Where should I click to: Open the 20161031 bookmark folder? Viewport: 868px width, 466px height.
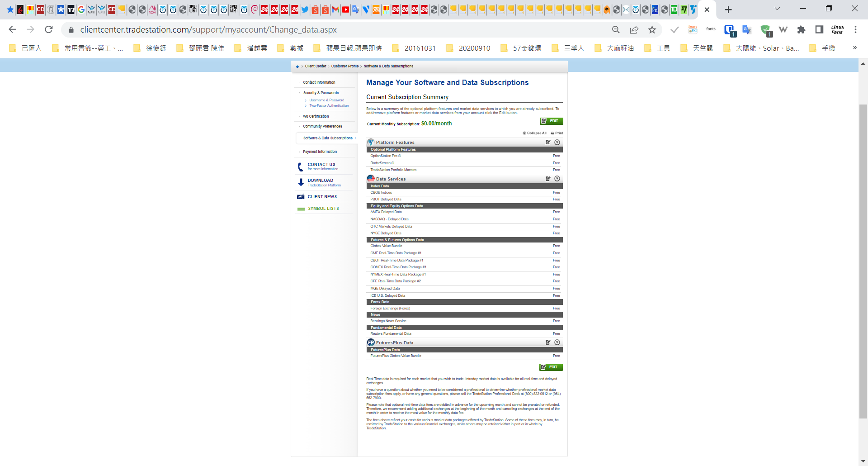pos(414,48)
